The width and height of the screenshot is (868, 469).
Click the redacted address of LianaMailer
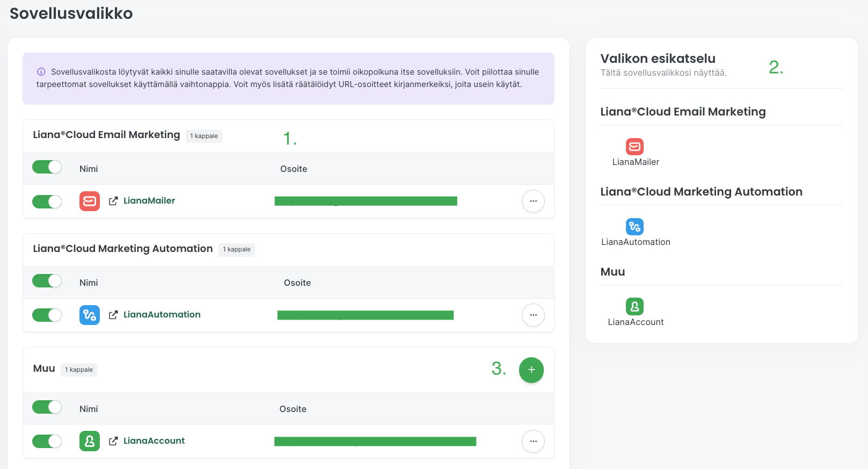[x=366, y=201]
